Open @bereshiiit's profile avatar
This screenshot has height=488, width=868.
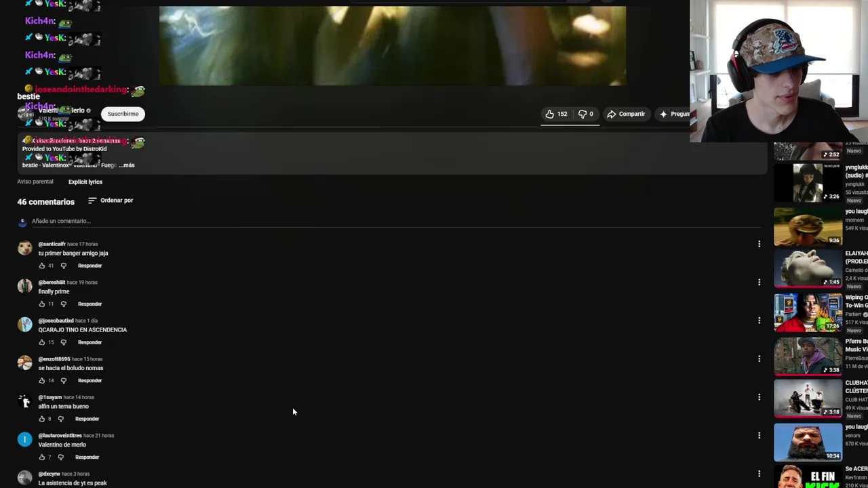(24, 286)
